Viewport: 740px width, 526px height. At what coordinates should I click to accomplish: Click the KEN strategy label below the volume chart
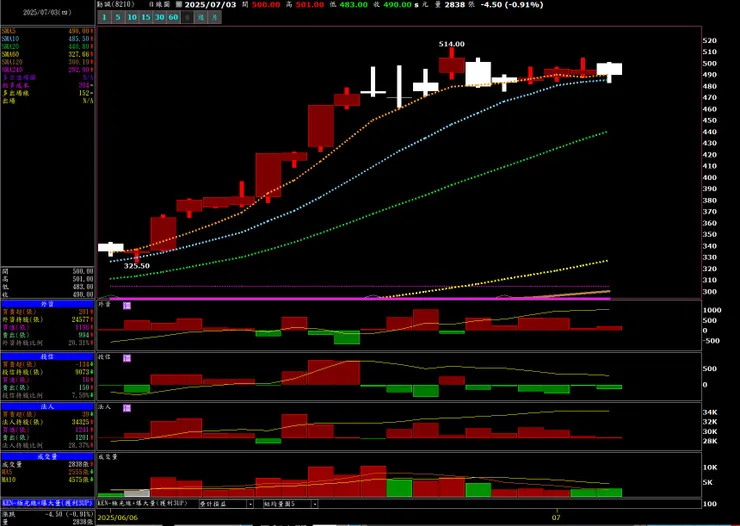[142, 503]
